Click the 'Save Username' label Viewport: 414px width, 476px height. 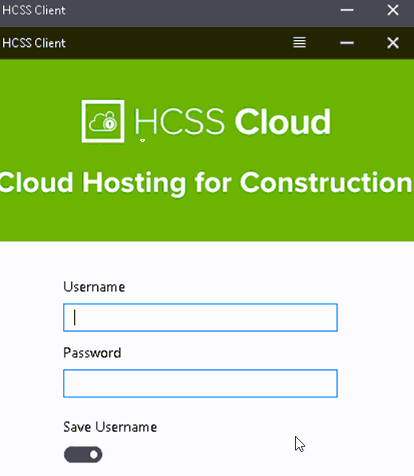tap(110, 427)
